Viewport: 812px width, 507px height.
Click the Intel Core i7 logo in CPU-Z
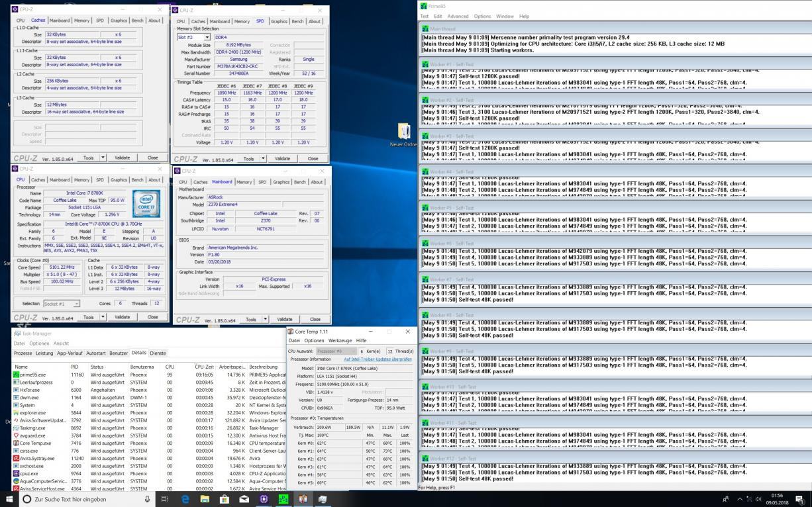tap(145, 203)
